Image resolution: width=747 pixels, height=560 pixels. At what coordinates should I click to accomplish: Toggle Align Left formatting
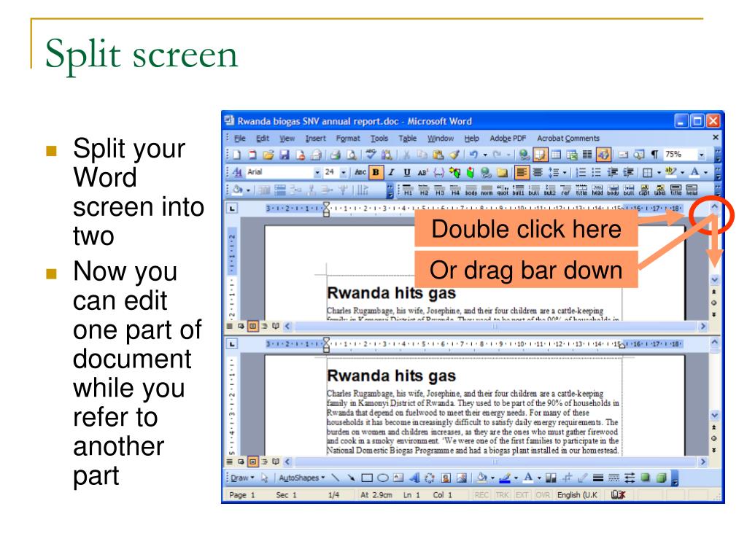click(522, 172)
